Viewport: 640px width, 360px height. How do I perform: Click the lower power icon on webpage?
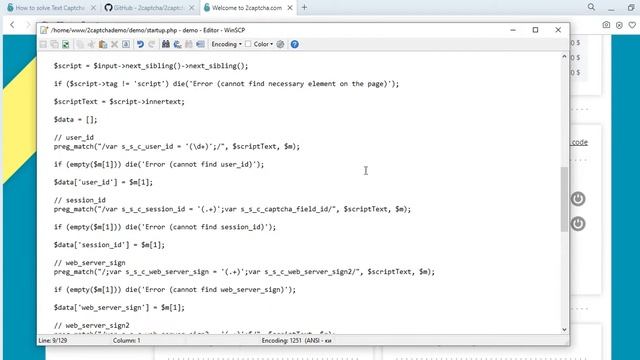click(578, 224)
